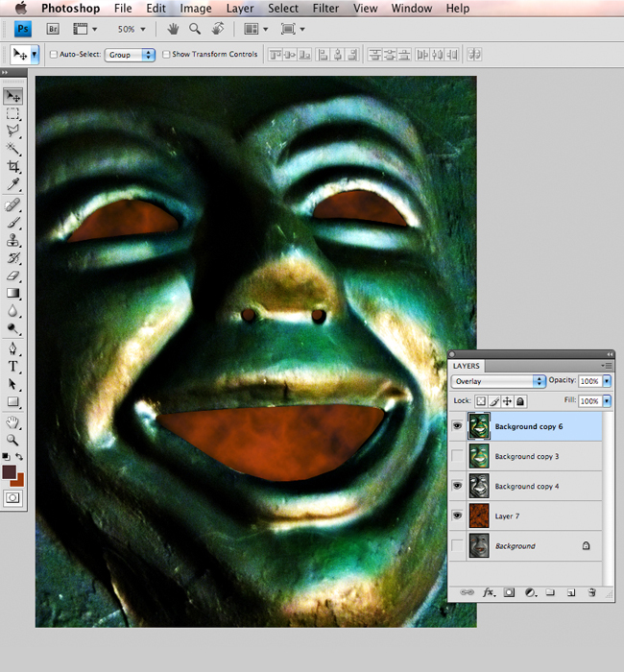Image resolution: width=624 pixels, height=672 pixels.
Task: Open the View Extras dropdown
Action: pyautogui.click(x=84, y=29)
